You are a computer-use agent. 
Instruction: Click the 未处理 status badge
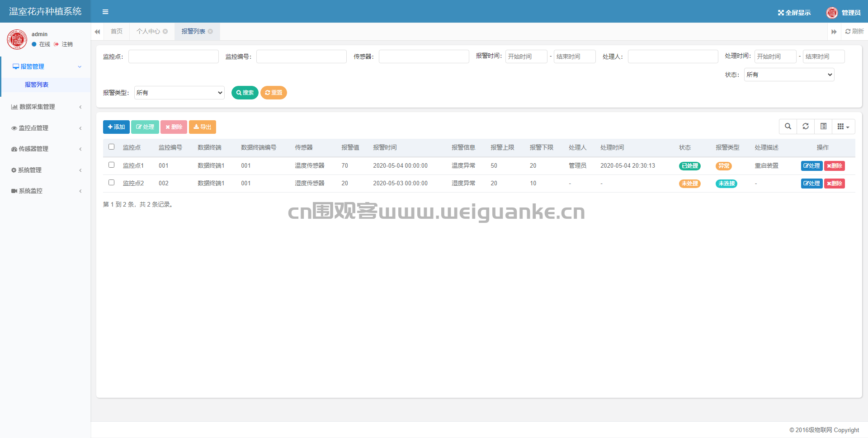[690, 184]
